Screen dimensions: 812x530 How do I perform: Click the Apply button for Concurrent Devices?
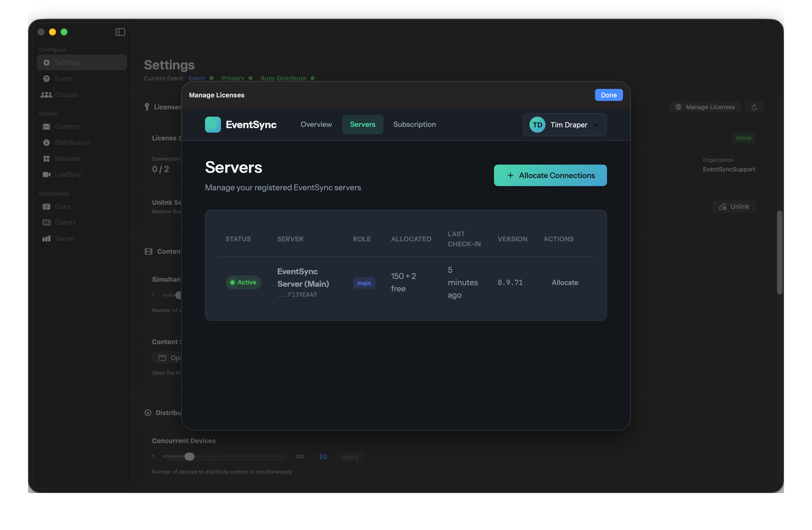pyautogui.click(x=350, y=457)
